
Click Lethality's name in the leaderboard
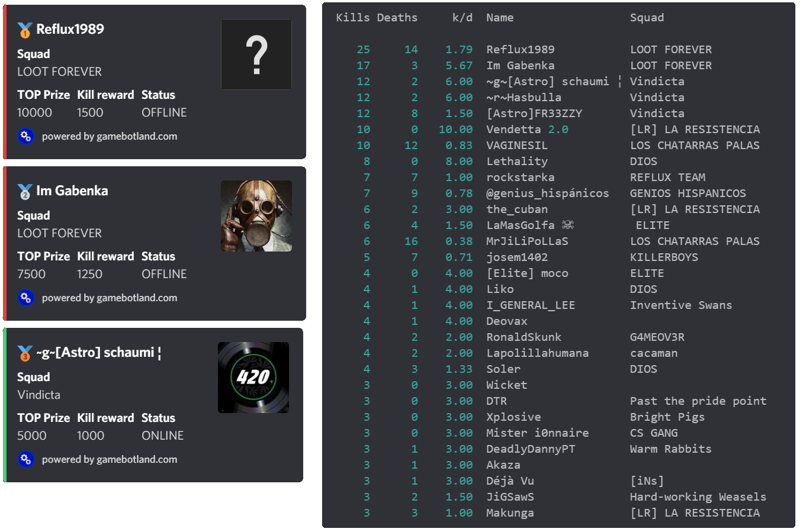click(516, 161)
